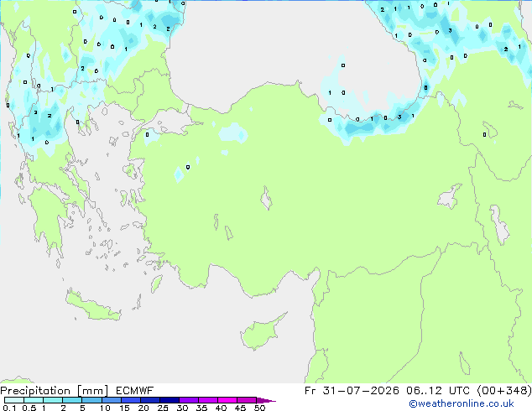Select the 40 to 45 mm legend swatch

227,400
